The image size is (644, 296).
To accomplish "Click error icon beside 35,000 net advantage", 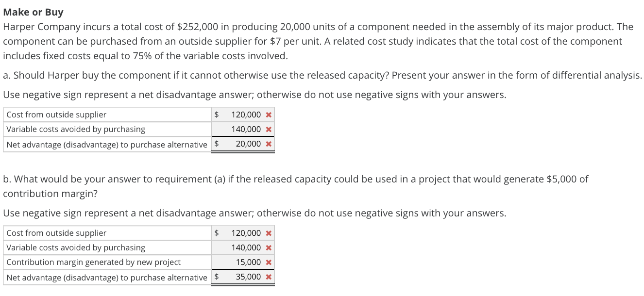I will [269, 277].
